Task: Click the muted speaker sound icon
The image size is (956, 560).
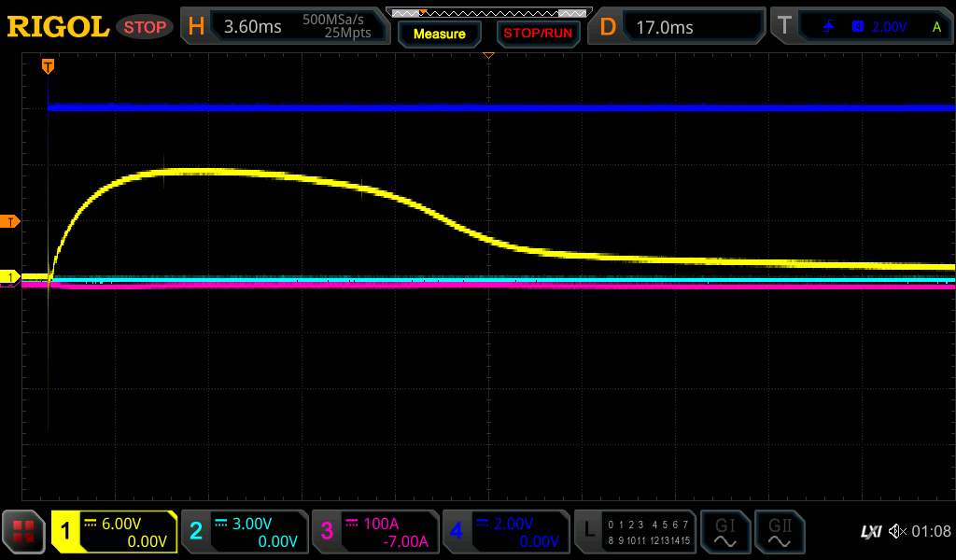Action: click(x=896, y=532)
